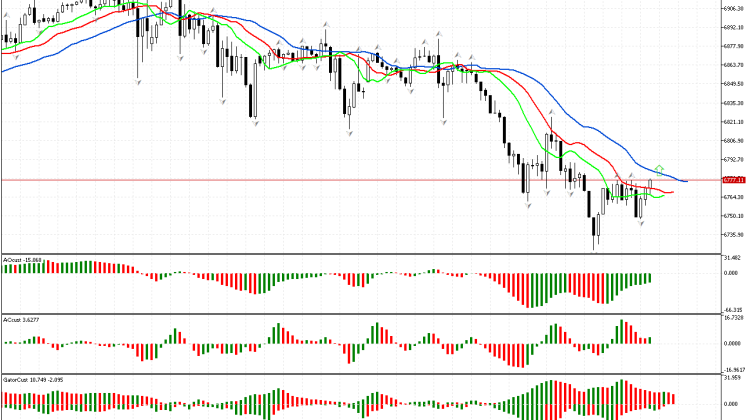
Task: Click the 31.9517 value on the Gator scale
Action: (x=735, y=378)
